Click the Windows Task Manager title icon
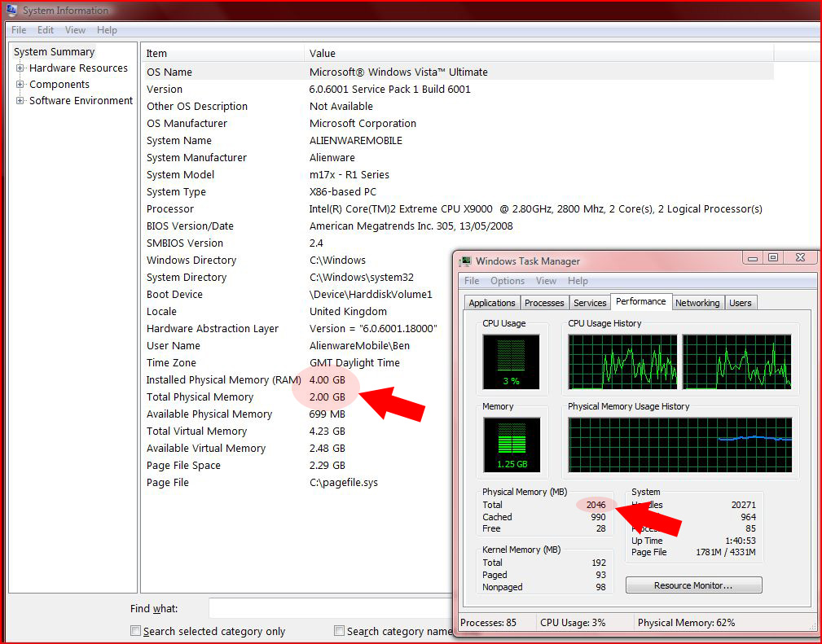Image resolution: width=822 pixels, height=644 pixels. click(x=464, y=261)
